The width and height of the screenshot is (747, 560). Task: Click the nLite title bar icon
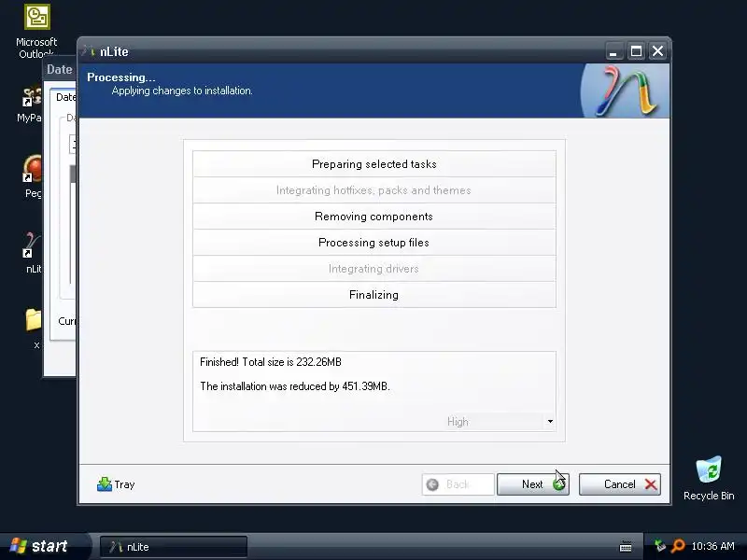(x=89, y=51)
